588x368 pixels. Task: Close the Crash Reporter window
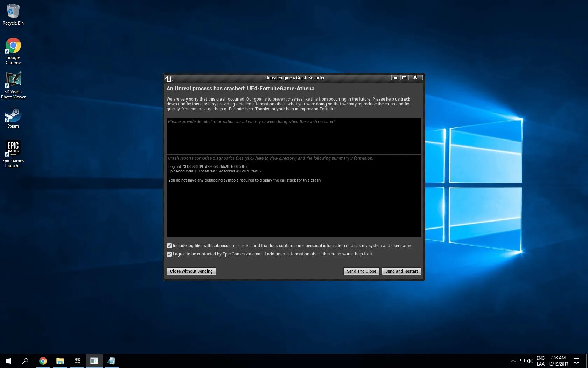click(x=415, y=77)
